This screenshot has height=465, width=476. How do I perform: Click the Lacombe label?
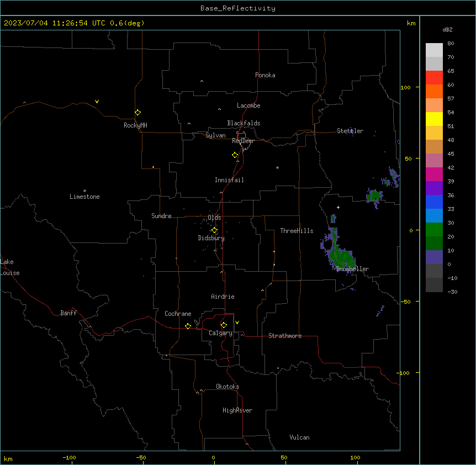point(248,105)
